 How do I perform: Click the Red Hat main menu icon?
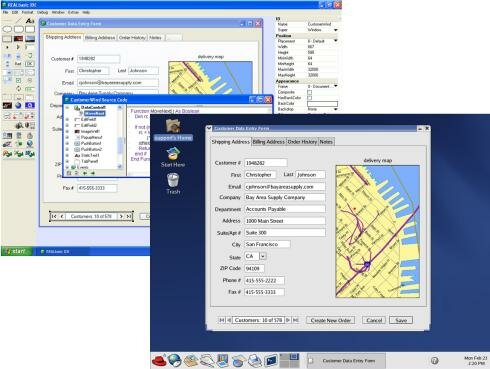[x=159, y=360]
